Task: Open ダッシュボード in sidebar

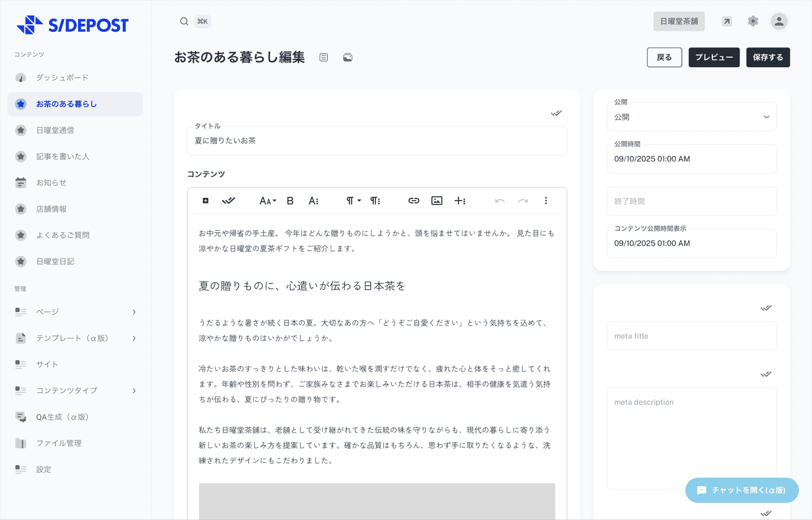Action: (x=75, y=78)
